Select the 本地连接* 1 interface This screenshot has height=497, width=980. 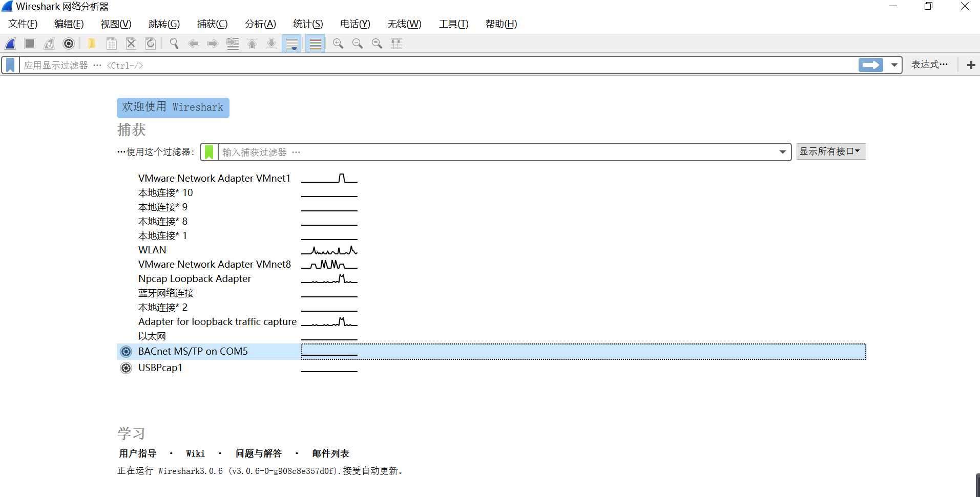[x=163, y=235]
